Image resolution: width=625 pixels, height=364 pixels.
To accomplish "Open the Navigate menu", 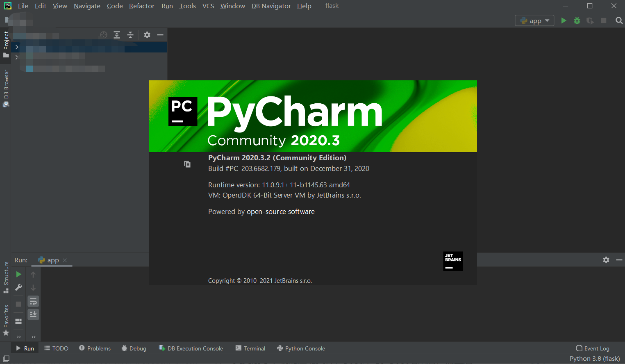I will pyautogui.click(x=87, y=6).
